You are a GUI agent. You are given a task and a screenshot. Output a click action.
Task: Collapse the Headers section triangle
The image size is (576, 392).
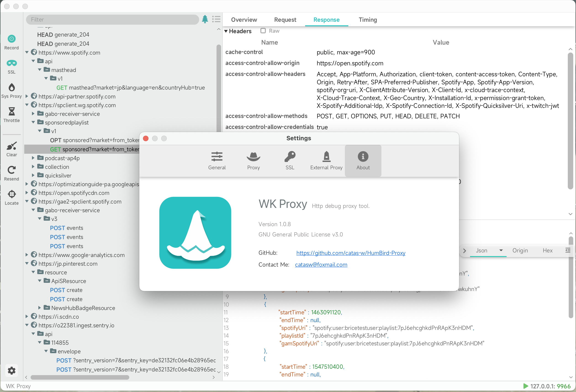tap(226, 31)
